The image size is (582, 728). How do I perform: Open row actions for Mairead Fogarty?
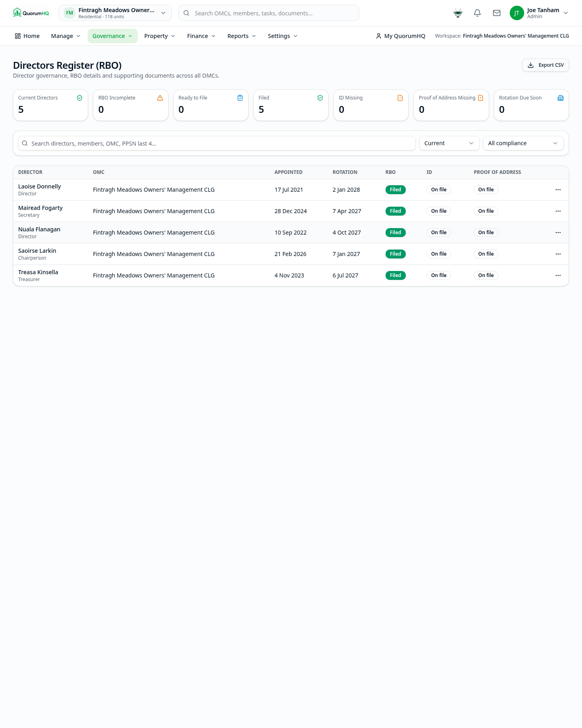(558, 211)
